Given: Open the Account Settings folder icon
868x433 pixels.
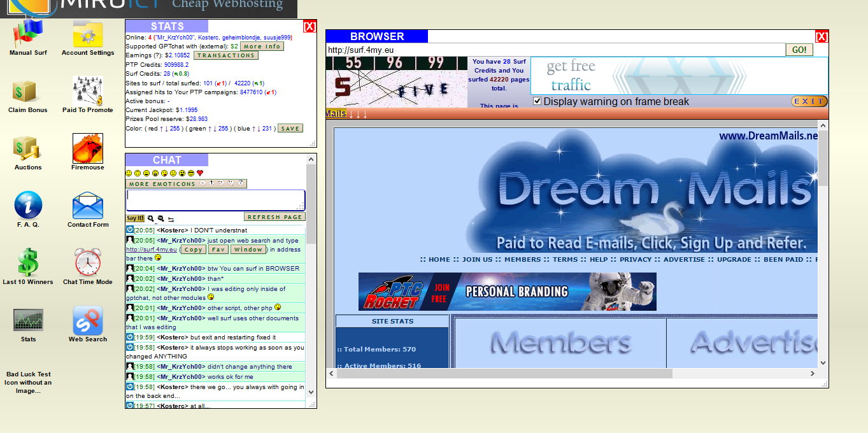Looking at the screenshot, I should (x=88, y=33).
